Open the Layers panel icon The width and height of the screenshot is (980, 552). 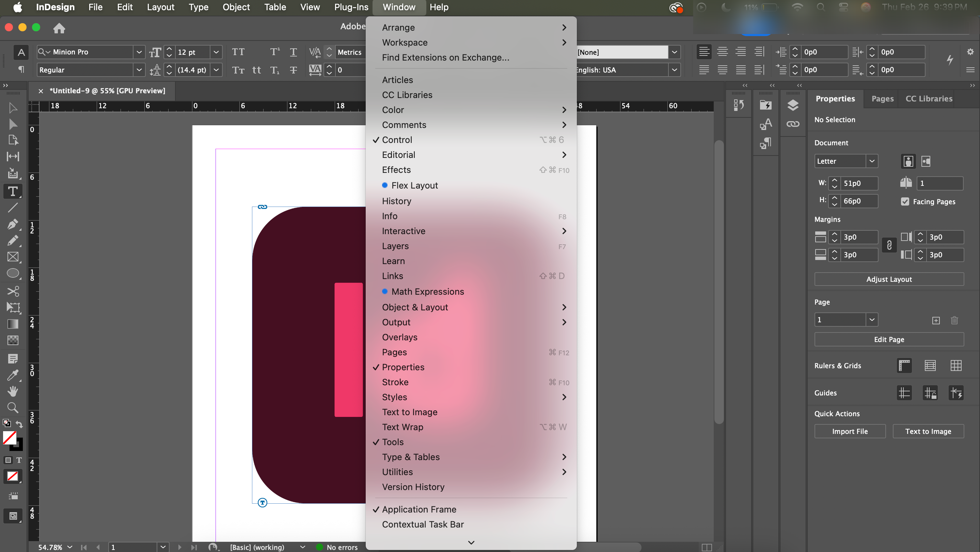[x=793, y=105]
